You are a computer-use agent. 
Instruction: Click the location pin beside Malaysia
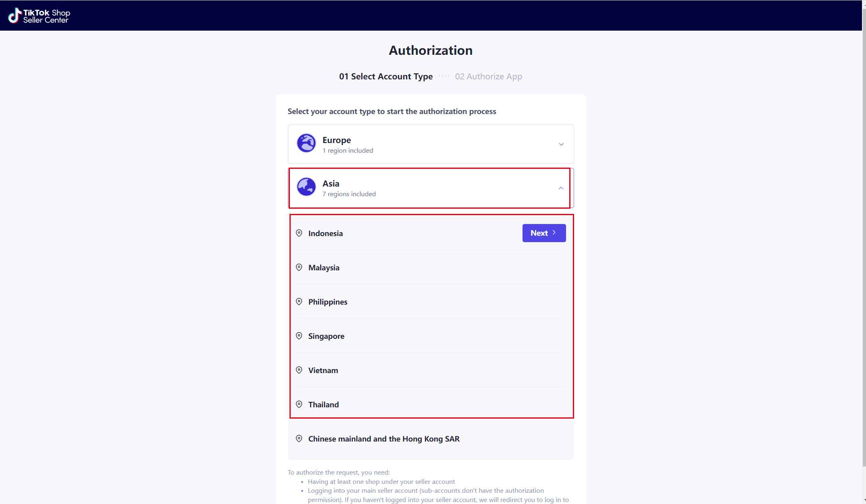tap(299, 268)
